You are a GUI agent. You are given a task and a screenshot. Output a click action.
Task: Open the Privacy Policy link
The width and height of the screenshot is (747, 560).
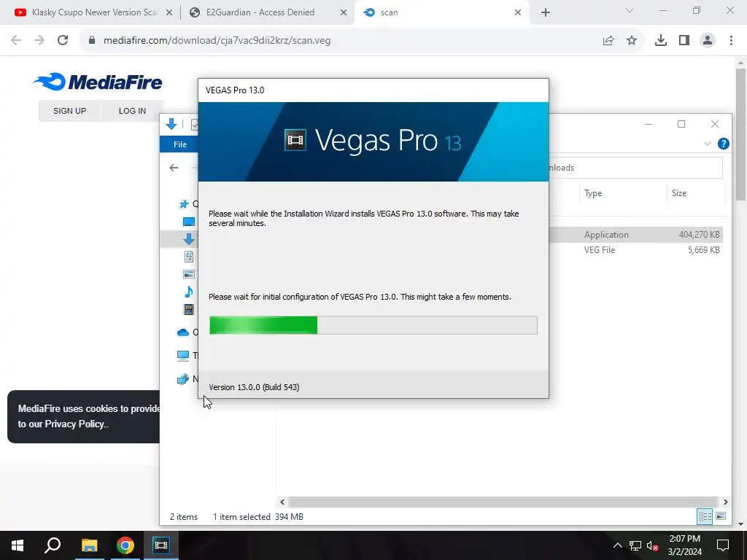coord(74,424)
